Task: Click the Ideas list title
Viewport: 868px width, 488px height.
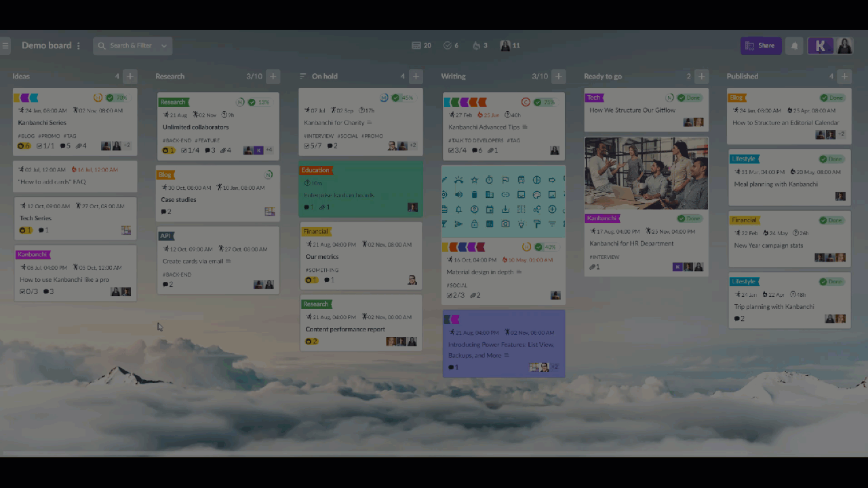Action: tap(21, 77)
